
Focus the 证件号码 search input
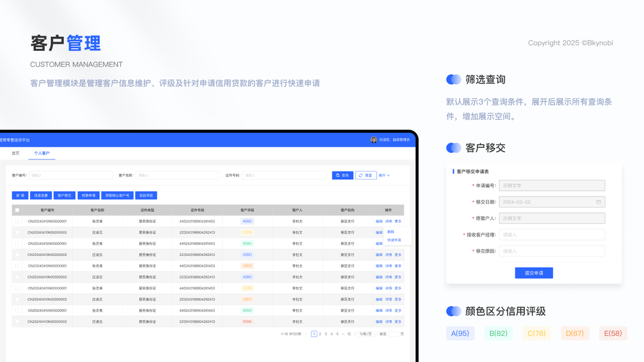point(284,175)
